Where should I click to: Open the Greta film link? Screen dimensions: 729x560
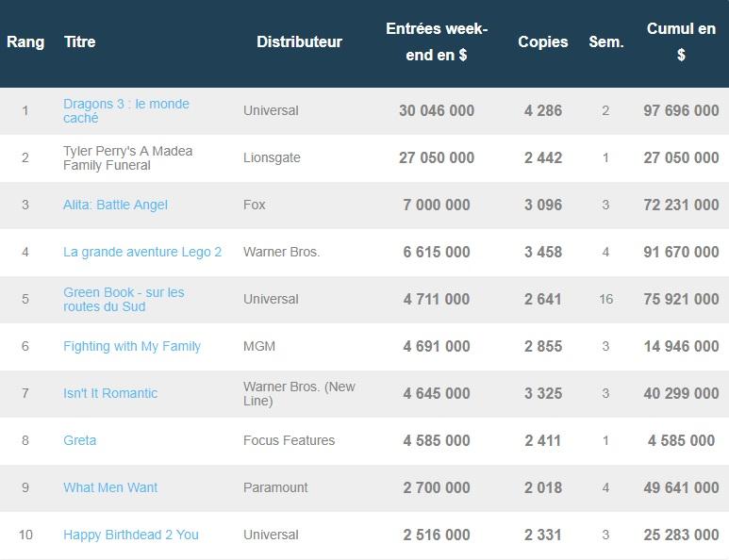pyautogui.click(x=79, y=440)
